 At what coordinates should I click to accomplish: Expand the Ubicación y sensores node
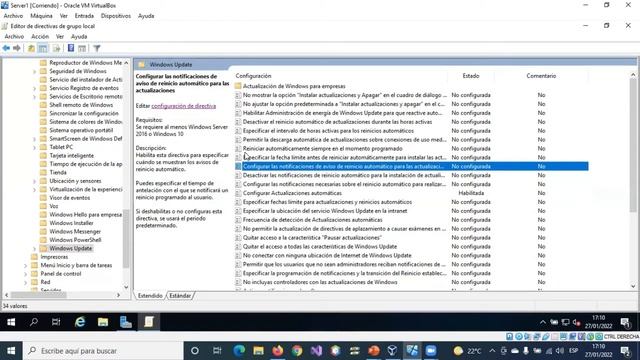point(35,181)
